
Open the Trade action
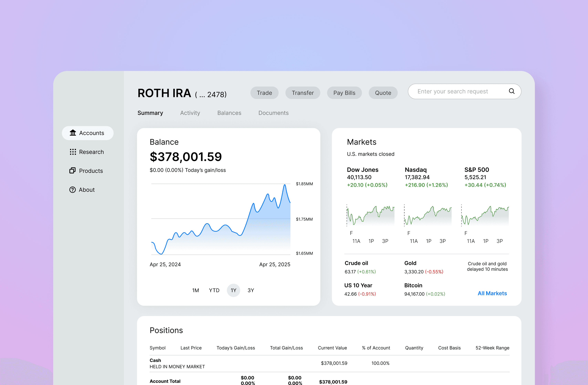pos(264,93)
